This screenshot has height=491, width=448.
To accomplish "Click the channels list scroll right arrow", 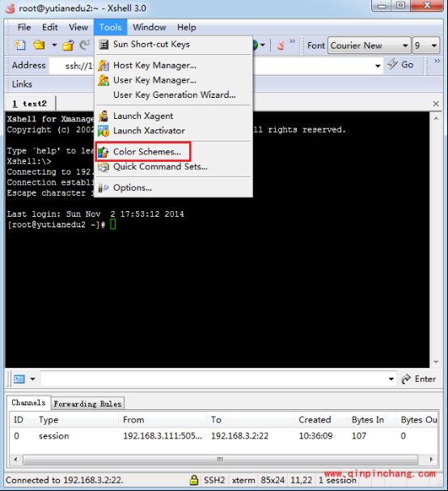I will (431, 459).
